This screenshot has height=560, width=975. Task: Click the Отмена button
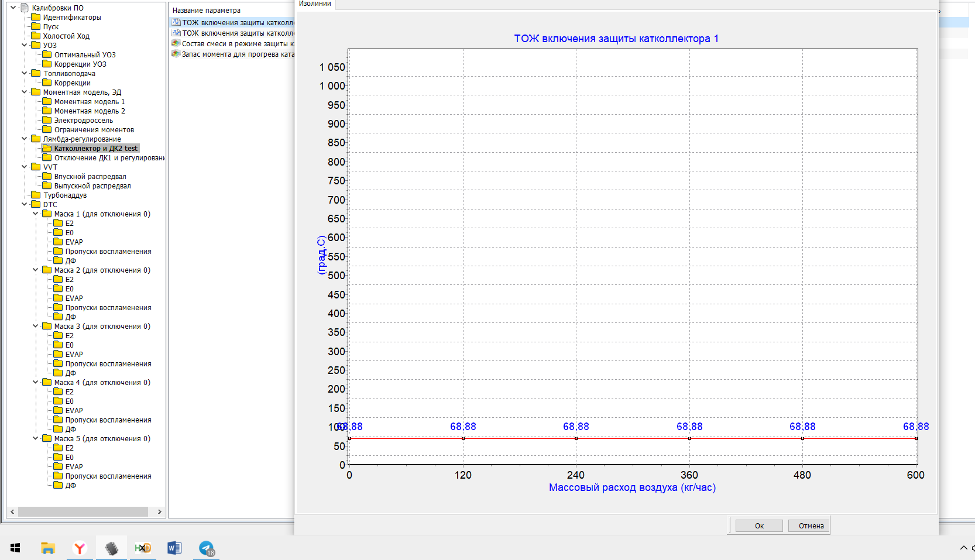click(x=811, y=525)
